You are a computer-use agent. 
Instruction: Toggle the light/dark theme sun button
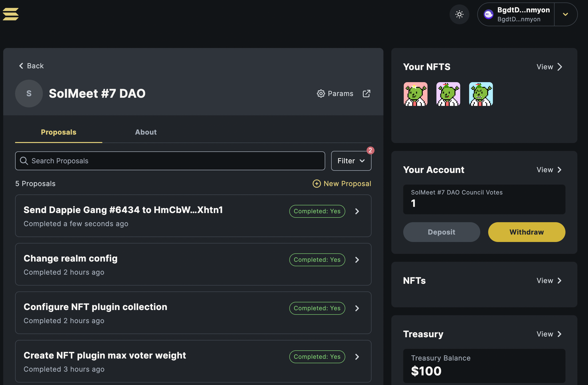pyautogui.click(x=459, y=14)
